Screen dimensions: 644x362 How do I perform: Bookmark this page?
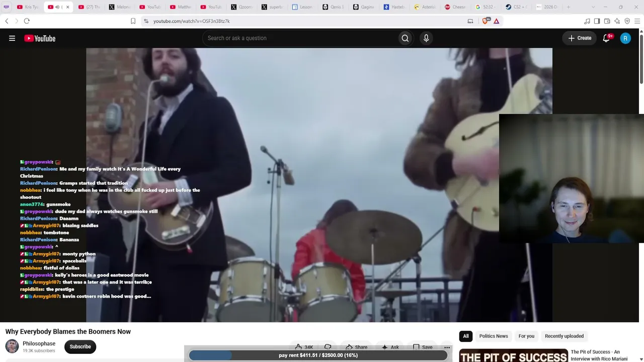click(133, 21)
